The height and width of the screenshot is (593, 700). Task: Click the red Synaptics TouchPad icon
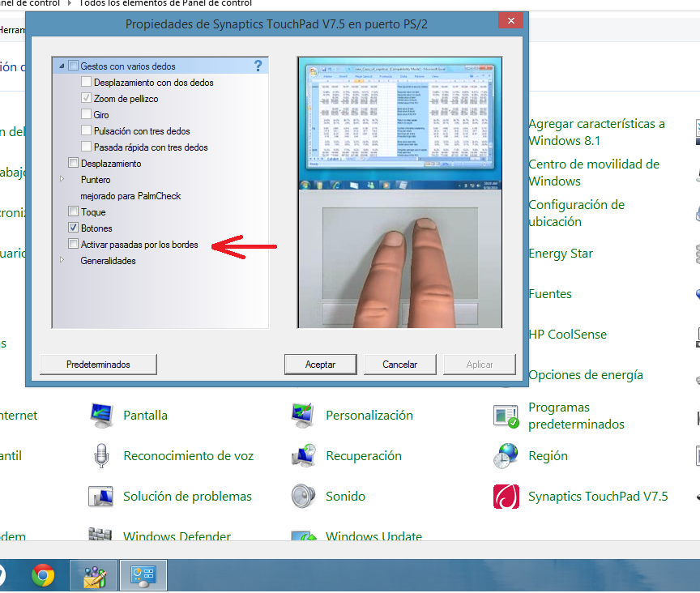coord(506,496)
